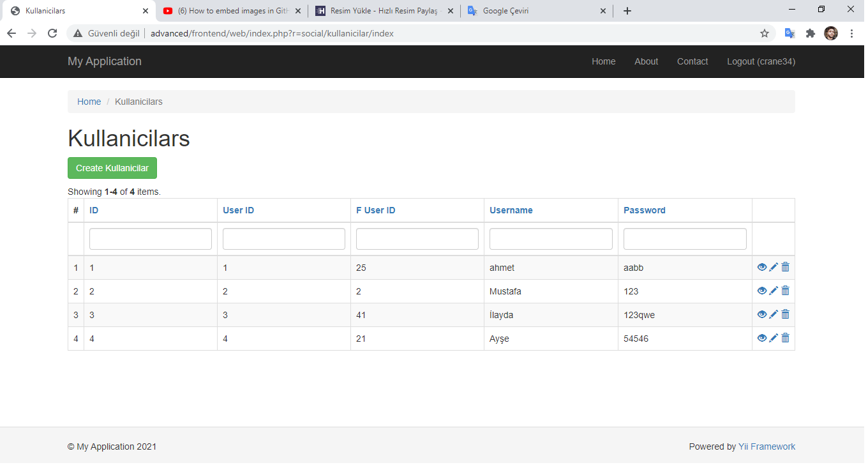
Task: Go back to the previous page
Action: pos(11,33)
